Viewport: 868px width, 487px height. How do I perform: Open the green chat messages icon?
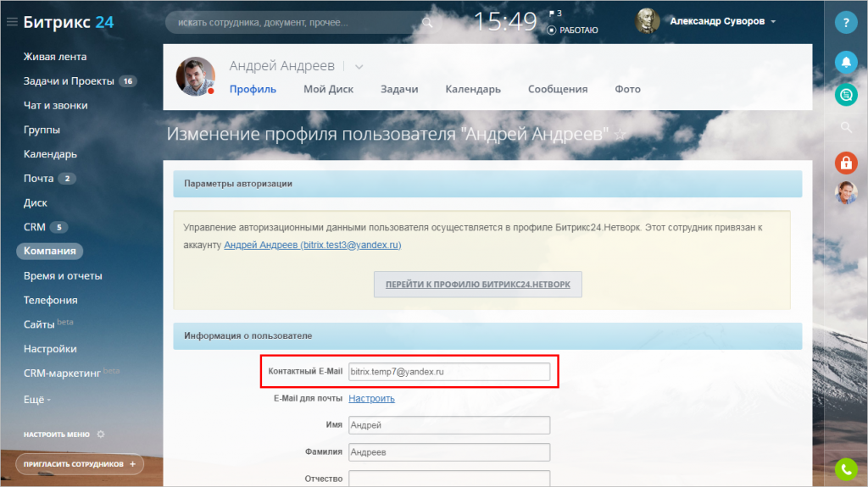pos(846,95)
